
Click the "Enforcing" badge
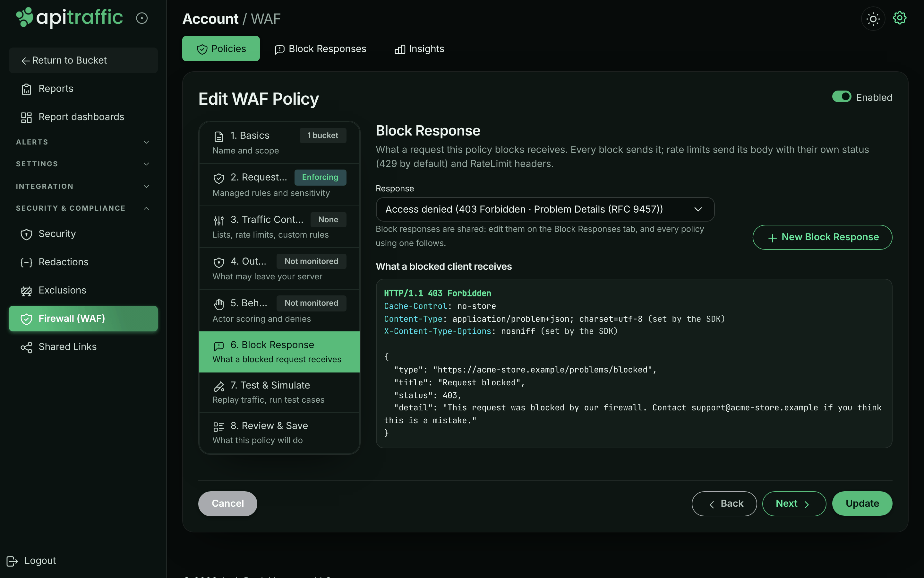(x=320, y=177)
